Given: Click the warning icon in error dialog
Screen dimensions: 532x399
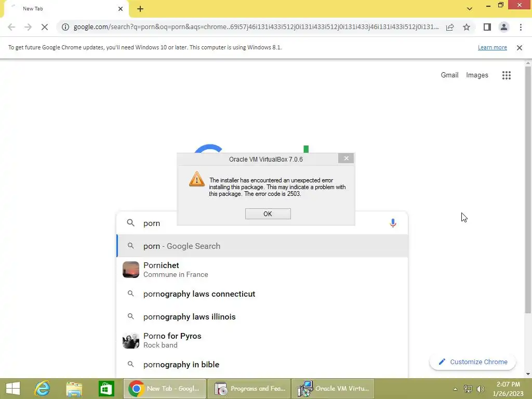Looking at the screenshot, I should (x=197, y=179).
